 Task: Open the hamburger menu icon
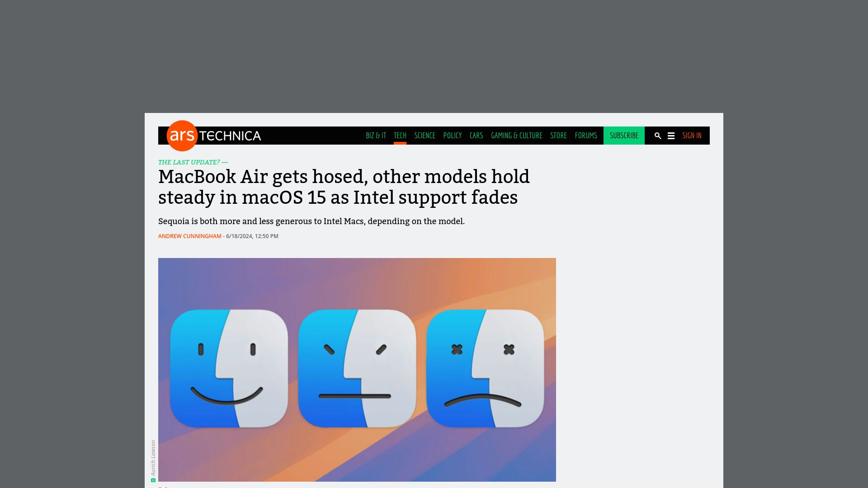tap(671, 136)
